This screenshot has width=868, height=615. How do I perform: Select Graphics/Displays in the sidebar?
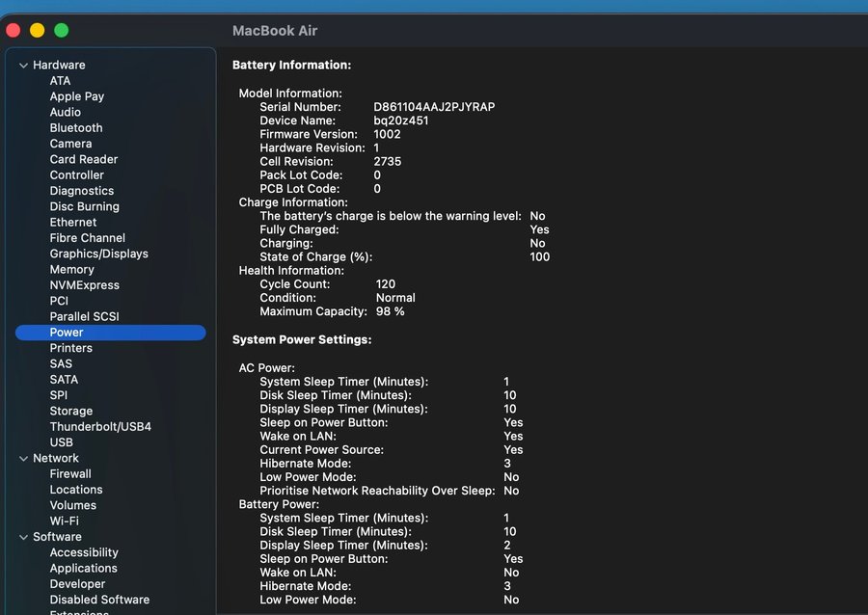[98, 254]
